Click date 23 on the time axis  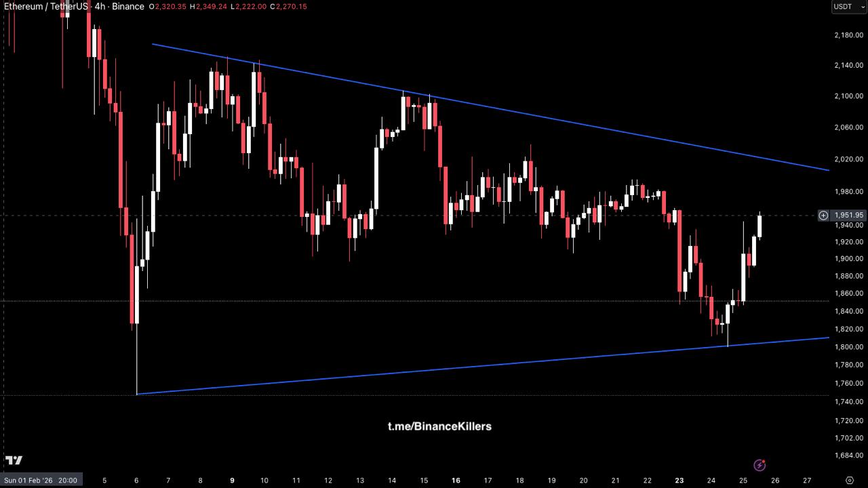pyautogui.click(x=679, y=481)
